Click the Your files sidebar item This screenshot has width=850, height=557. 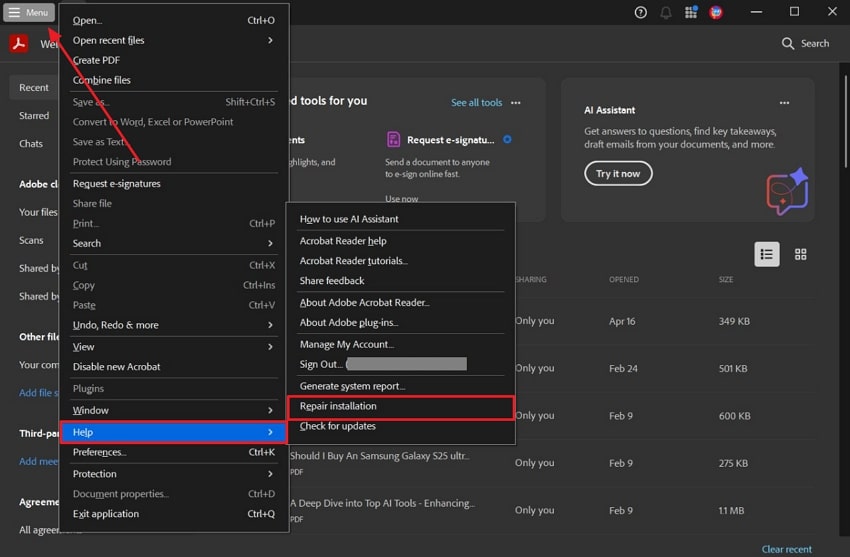coord(38,212)
